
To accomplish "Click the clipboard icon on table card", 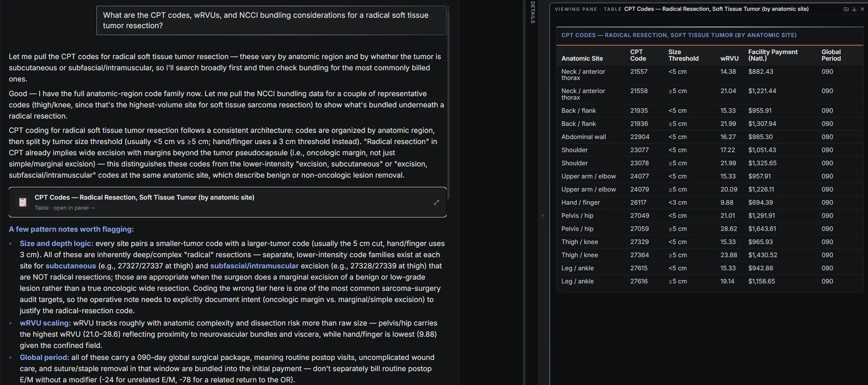I will tap(23, 202).
